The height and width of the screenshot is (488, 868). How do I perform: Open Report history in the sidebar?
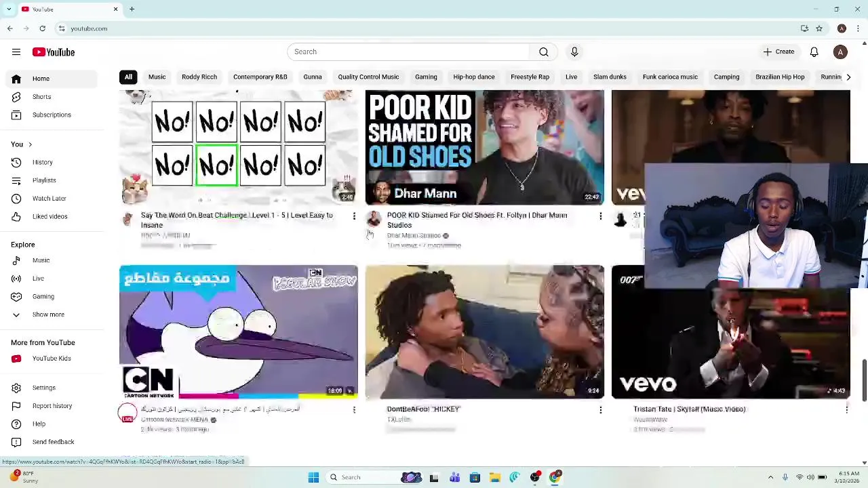click(53, 406)
